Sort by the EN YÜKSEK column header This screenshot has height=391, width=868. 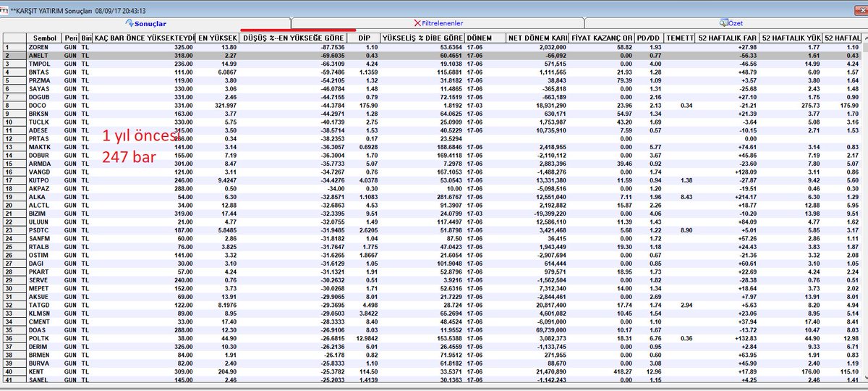(x=218, y=37)
